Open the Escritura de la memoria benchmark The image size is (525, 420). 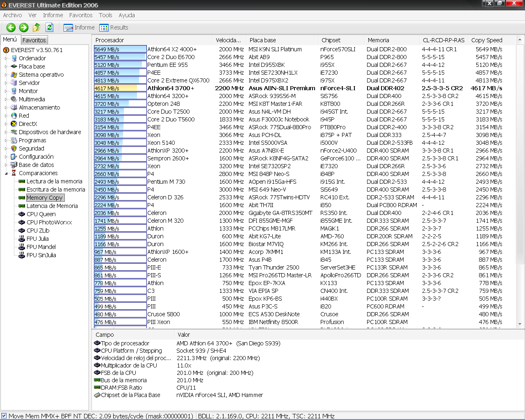pyautogui.click(x=56, y=189)
